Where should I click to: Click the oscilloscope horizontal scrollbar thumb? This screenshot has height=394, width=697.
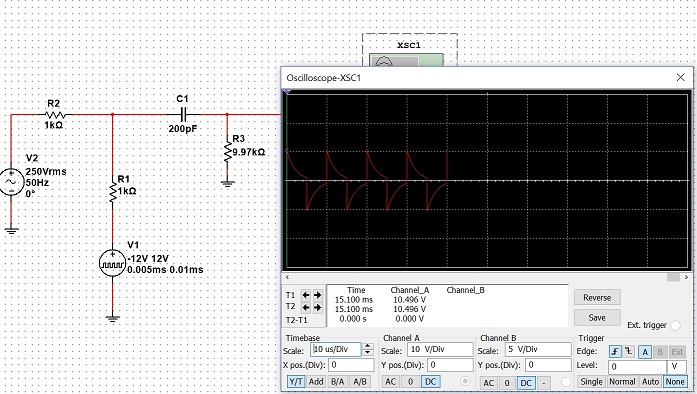click(673, 277)
